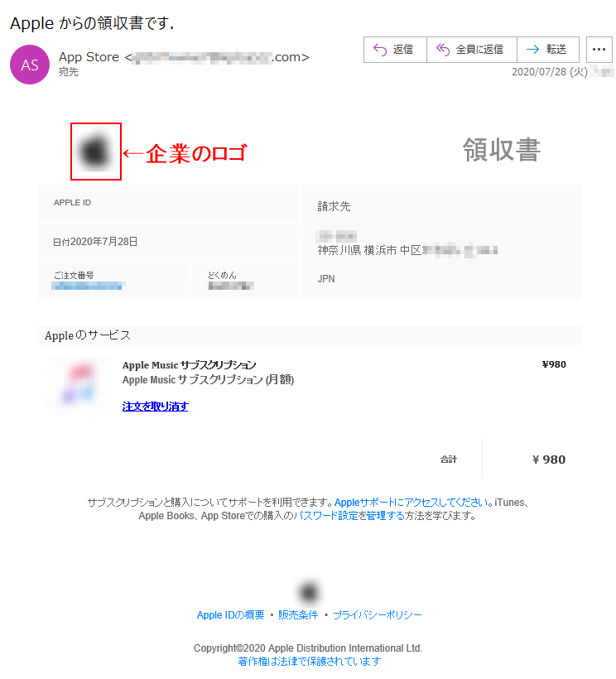Viewport: 616px width, 679px height.
Task: Click the blurred footer Apple logo
Action: click(x=309, y=592)
